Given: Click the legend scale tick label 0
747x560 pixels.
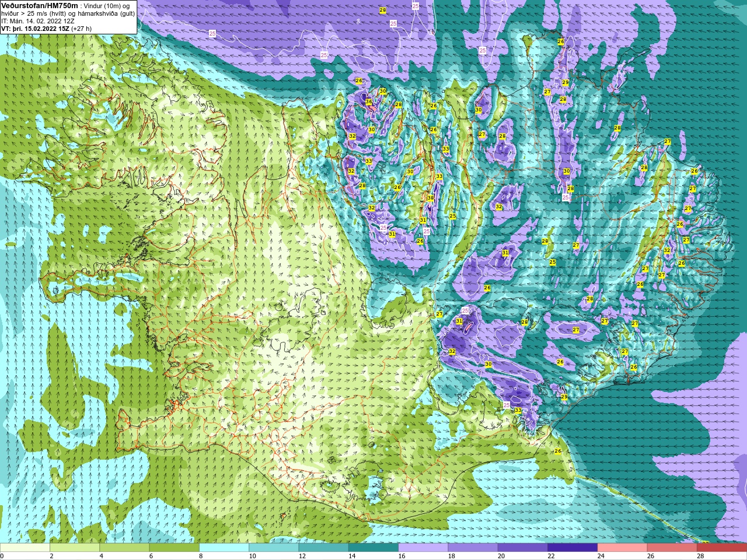Looking at the screenshot, I should 2,556.
